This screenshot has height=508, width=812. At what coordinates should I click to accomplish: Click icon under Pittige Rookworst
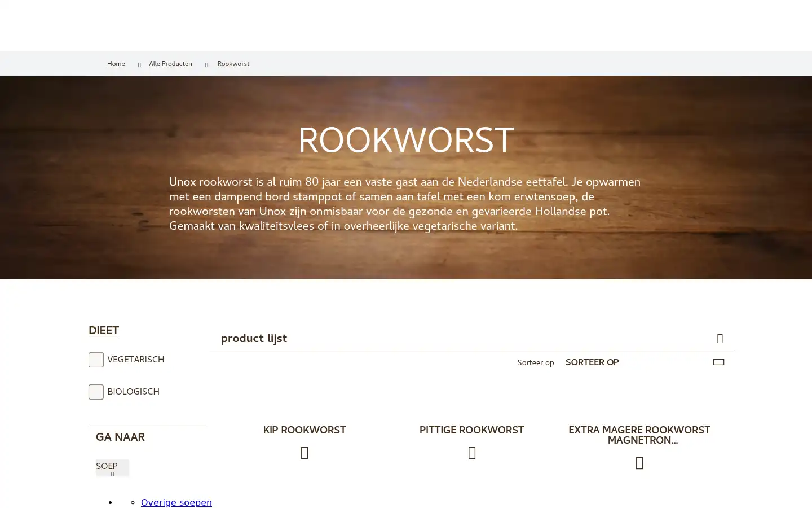[x=472, y=453]
